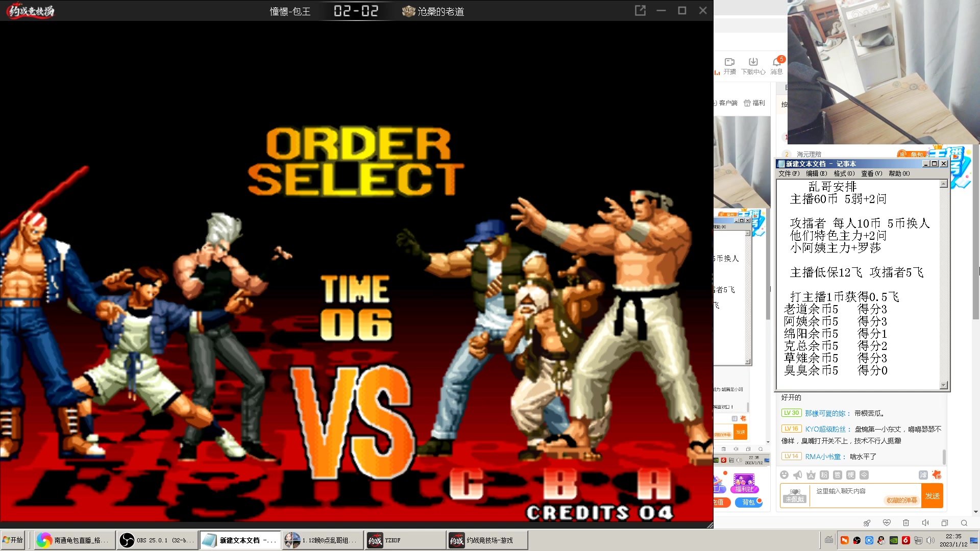Open the 背包 backpack button

[749, 503]
